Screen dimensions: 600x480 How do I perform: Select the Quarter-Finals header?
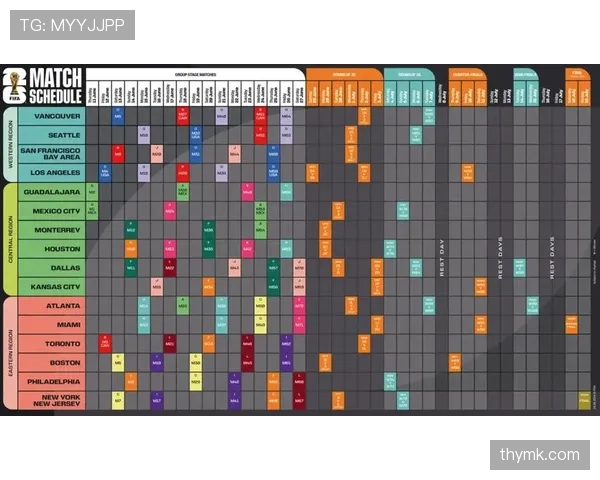[467, 75]
